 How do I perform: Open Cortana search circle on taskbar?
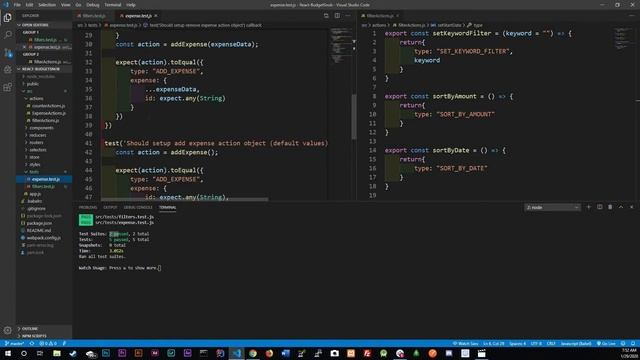pos(24,353)
